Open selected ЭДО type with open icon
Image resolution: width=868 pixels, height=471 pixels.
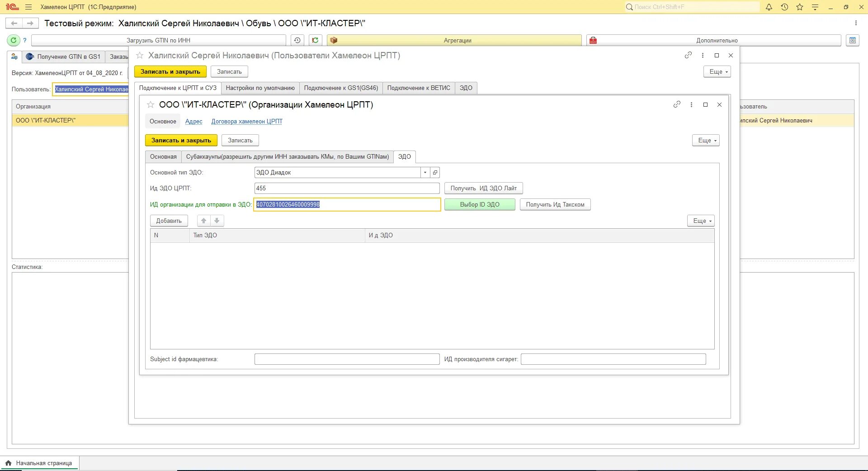click(435, 172)
